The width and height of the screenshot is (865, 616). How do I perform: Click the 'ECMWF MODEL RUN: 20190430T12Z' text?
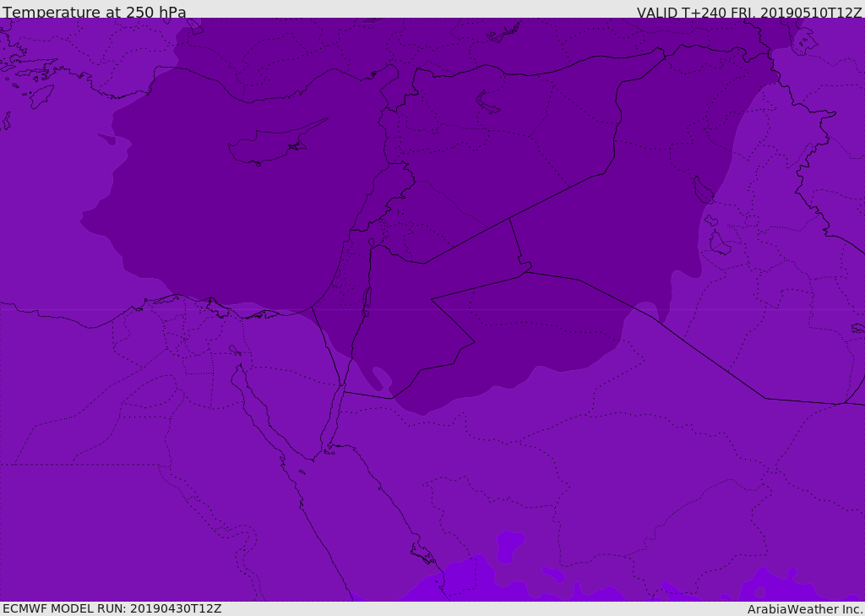(x=112, y=608)
